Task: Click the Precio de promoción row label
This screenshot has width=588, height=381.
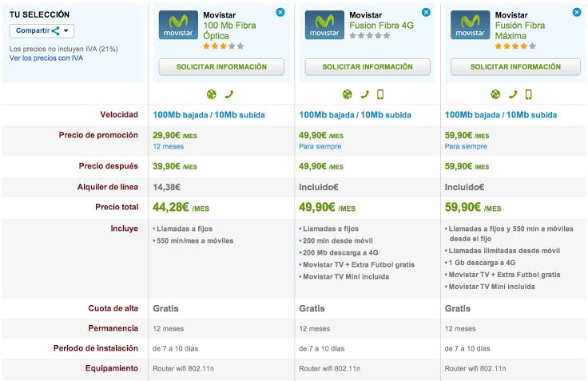Action: point(98,135)
